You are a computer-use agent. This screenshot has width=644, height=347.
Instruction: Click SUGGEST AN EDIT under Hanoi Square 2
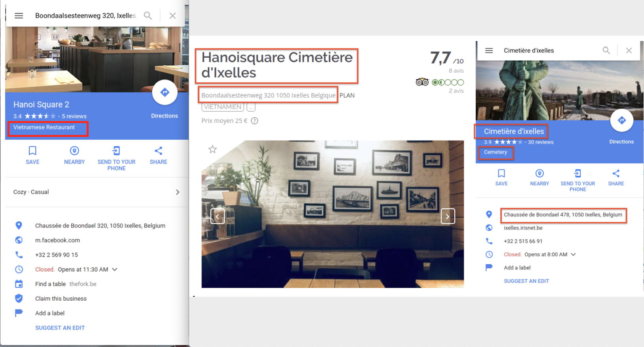(x=60, y=328)
